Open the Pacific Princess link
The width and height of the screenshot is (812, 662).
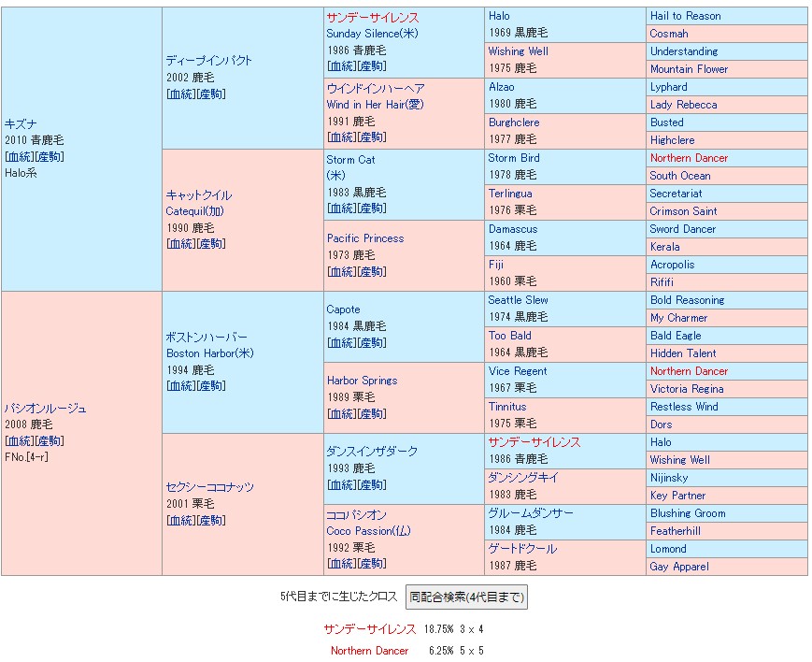364,237
